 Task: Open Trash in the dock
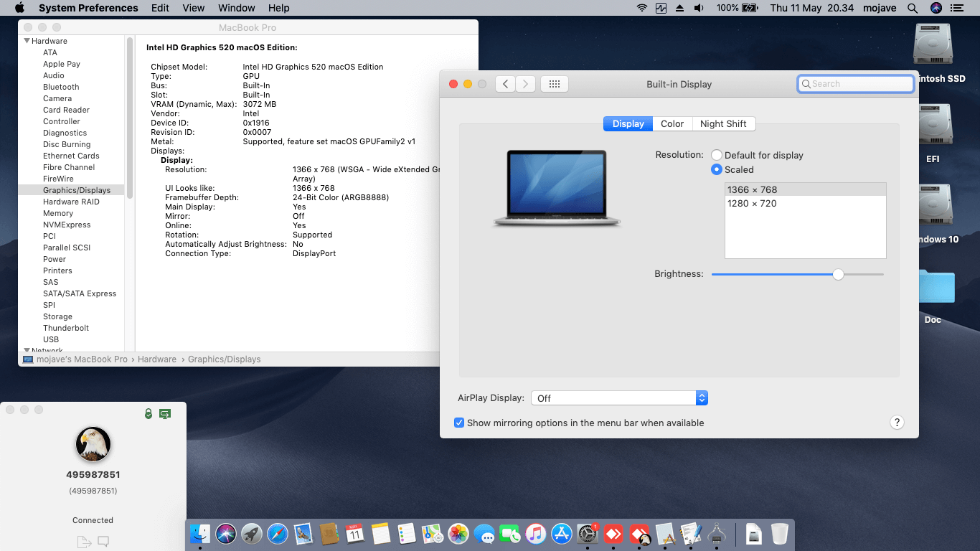pyautogui.click(x=780, y=534)
